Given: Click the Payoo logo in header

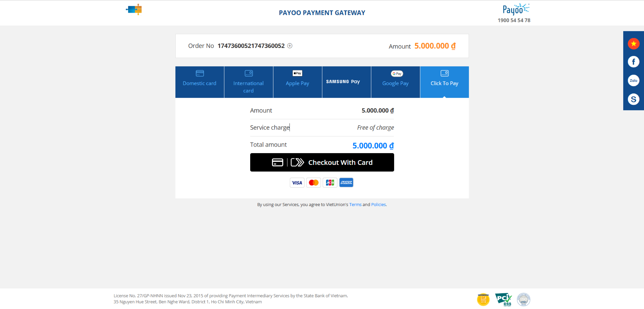Looking at the screenshot, I should point(516,9).
